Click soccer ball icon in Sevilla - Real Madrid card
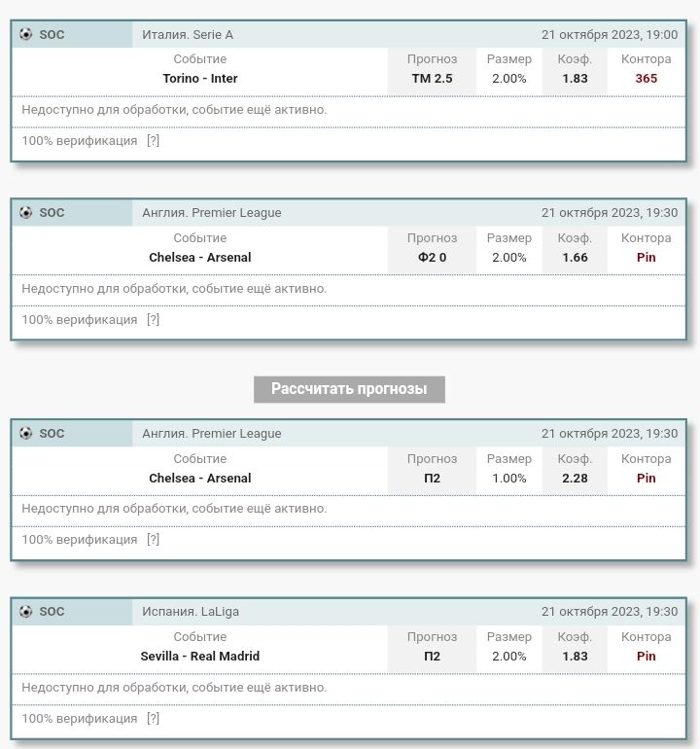 25,612
